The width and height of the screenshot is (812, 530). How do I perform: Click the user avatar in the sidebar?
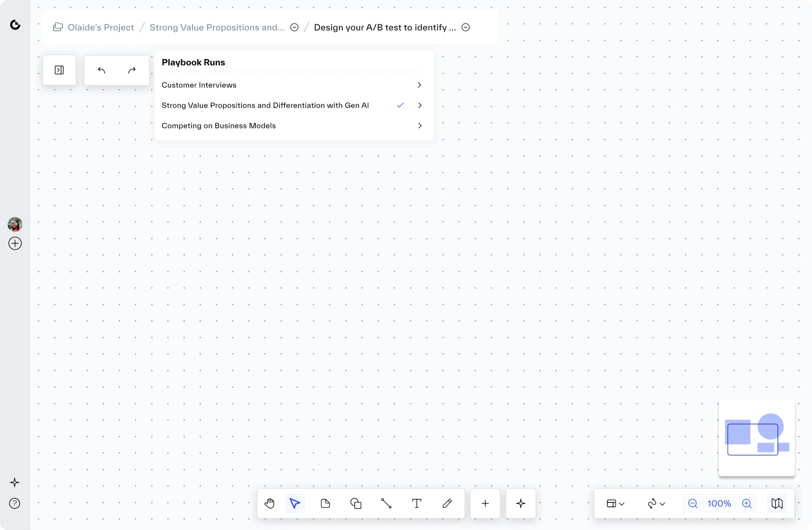(15, 224)
